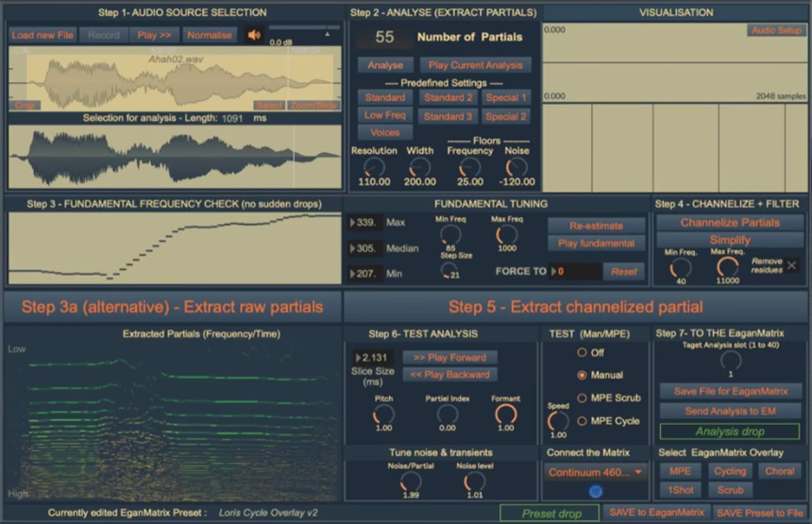
Task: Click the Record button
Action: (104, 35)
